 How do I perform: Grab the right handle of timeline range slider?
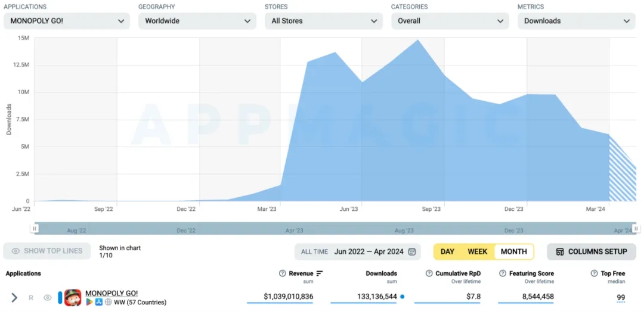click(636, 229)
